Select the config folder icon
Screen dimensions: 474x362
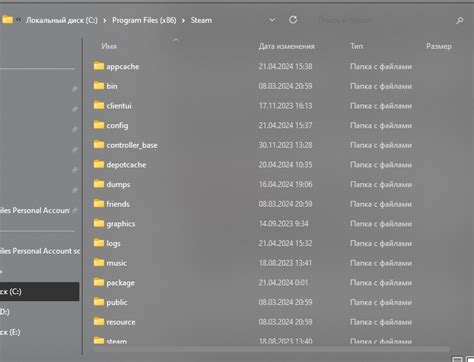(x=99, y=125)
